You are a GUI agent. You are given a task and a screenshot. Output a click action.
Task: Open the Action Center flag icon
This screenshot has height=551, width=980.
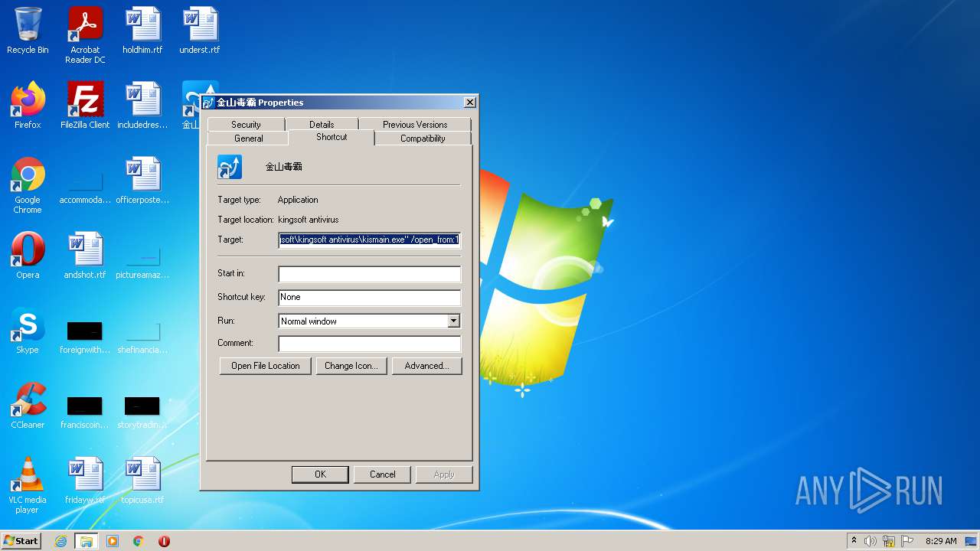pyautogui.click(x=908, y=541)
